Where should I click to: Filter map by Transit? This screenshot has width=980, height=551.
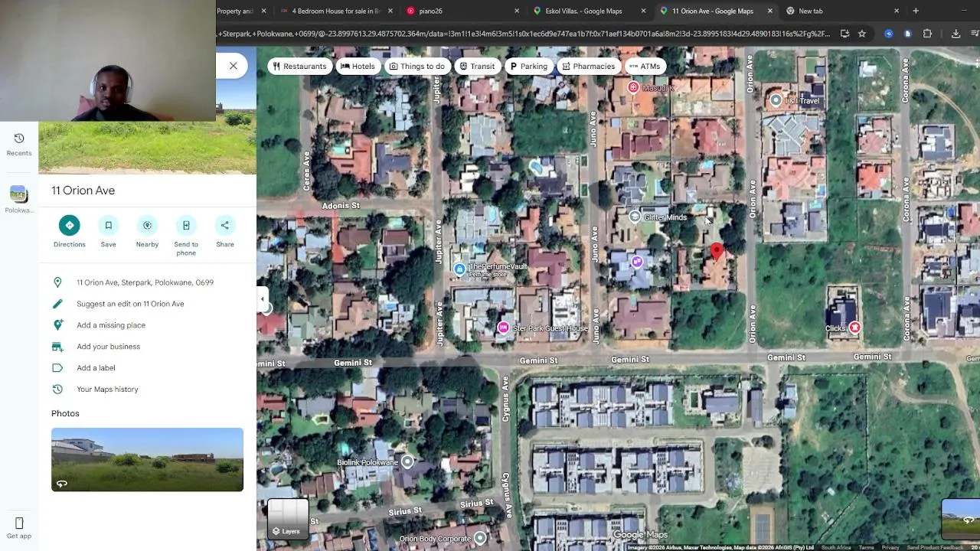[477, 67]
